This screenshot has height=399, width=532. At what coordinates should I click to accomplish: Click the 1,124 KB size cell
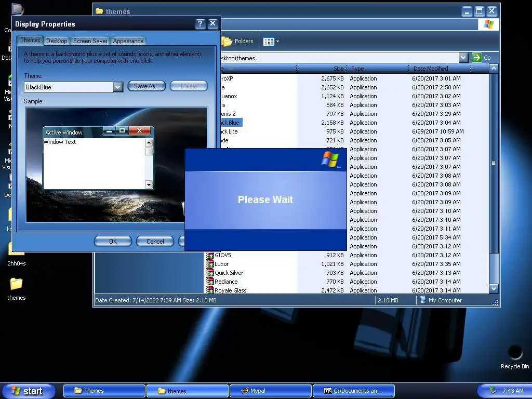332,96
